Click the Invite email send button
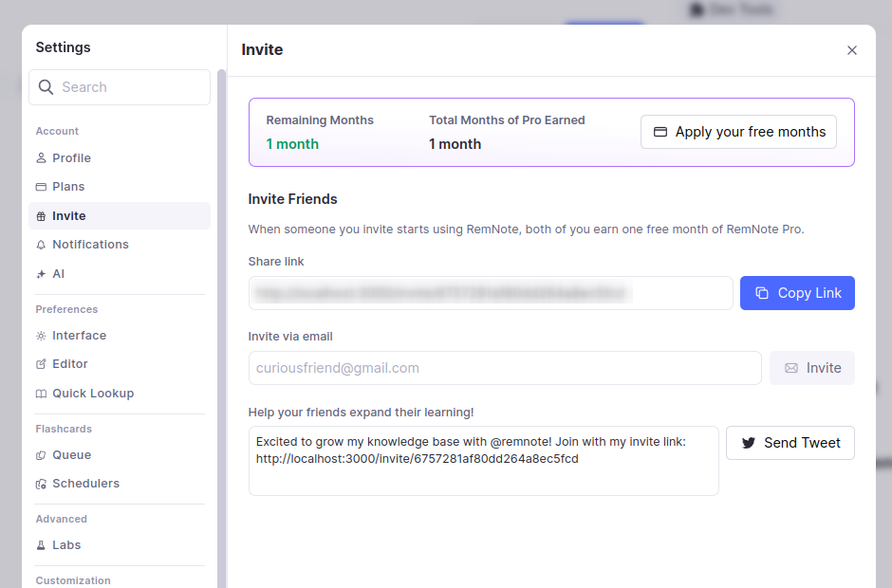Image resolution: width=892 pixels, height=588 pixels. coord(811,368)
